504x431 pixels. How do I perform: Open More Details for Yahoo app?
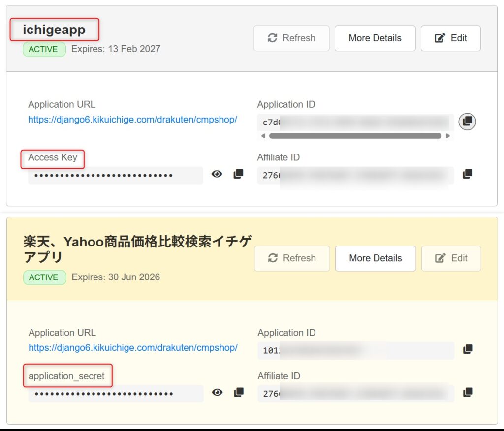pos(376,258)
